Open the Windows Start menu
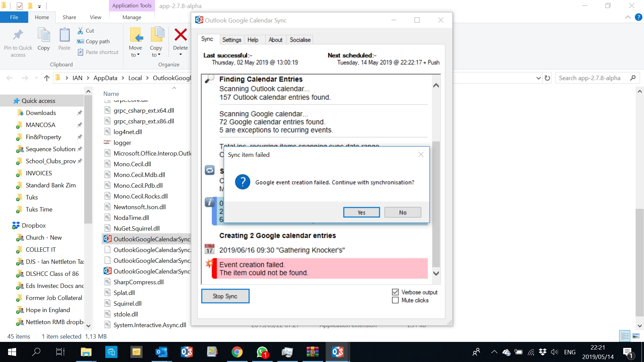644x362 pixels. (x=12, y=352)
